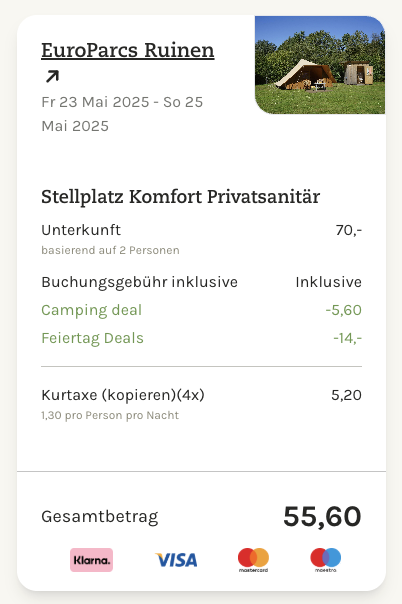Click the Kurtaxe (kopieren)(4x) line

click(x=123, y=395)
